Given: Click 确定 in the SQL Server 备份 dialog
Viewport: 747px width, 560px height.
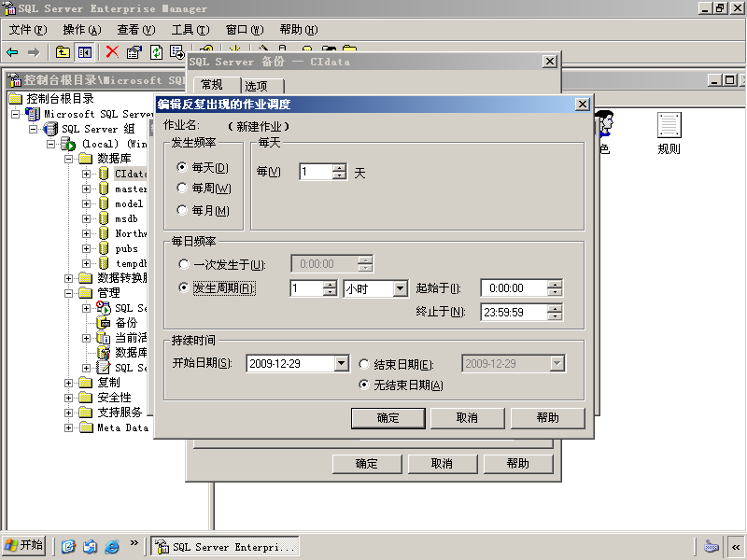Looking at the screenshot, I should click(367, 464).
